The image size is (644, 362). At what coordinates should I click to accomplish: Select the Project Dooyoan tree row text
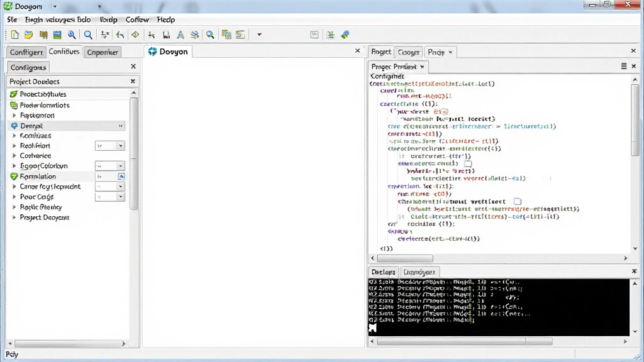(x=45, y=217)
